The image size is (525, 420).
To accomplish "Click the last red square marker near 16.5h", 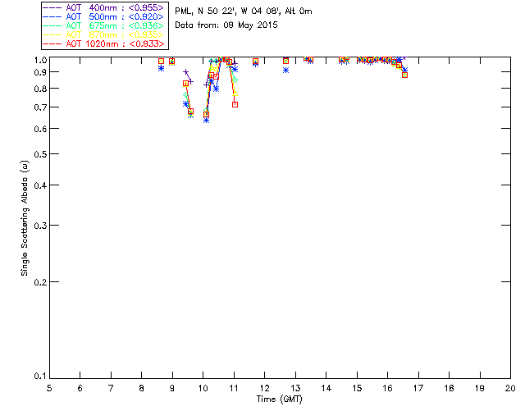I will (x=404, y=75).
